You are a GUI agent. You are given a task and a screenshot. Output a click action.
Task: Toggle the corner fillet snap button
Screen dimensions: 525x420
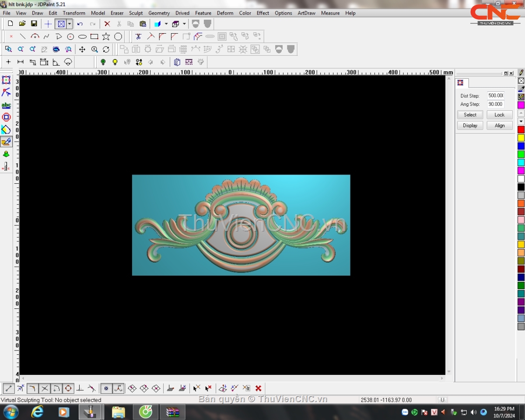coord(32,388)
